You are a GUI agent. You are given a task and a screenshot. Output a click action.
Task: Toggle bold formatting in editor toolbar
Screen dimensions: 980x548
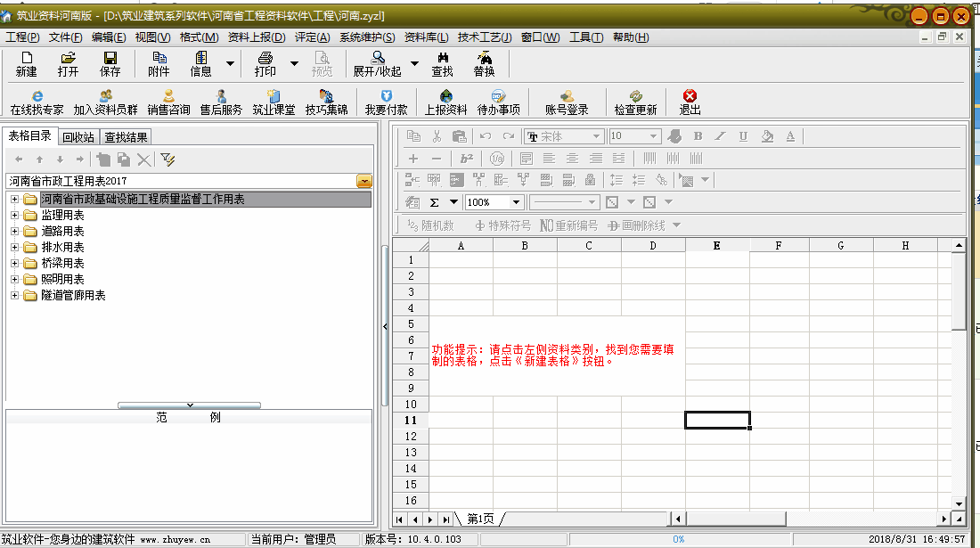pyautogui.click(x=698, y=136)
